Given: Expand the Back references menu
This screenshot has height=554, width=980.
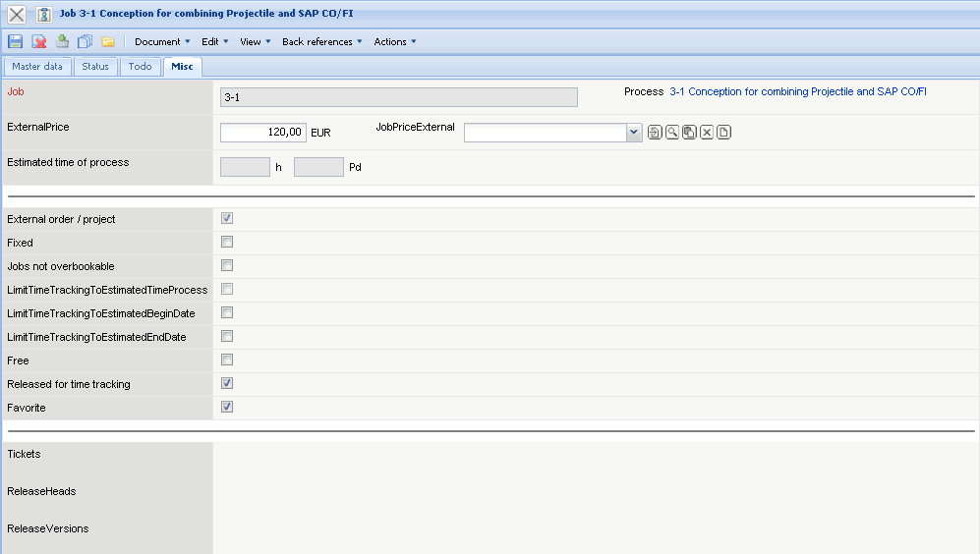Looking at the screenshot, I should coord(321,42).
